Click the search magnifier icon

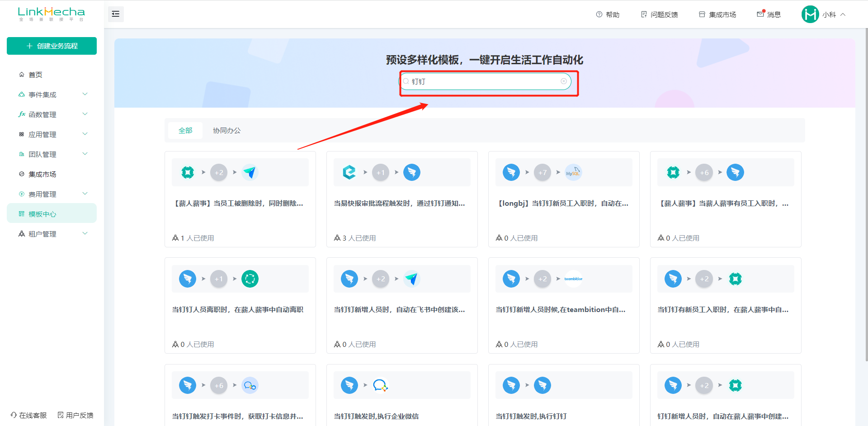pos(406,81)
